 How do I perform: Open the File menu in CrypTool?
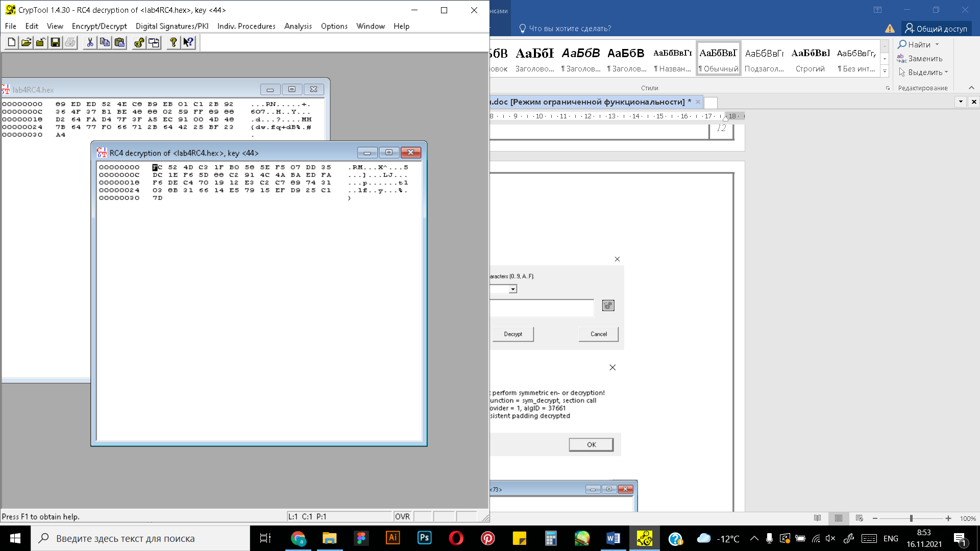pos(11,26)
